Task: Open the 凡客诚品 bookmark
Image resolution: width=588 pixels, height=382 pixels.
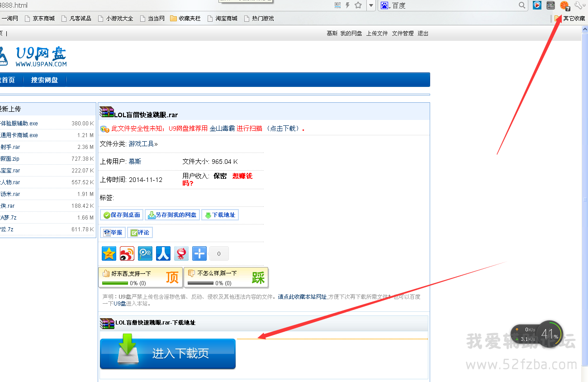Action: tap(76, 19)
